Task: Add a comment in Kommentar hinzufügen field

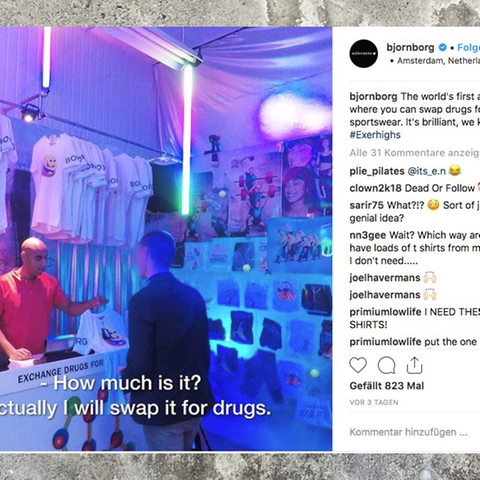Action: (x=408, y=432)
